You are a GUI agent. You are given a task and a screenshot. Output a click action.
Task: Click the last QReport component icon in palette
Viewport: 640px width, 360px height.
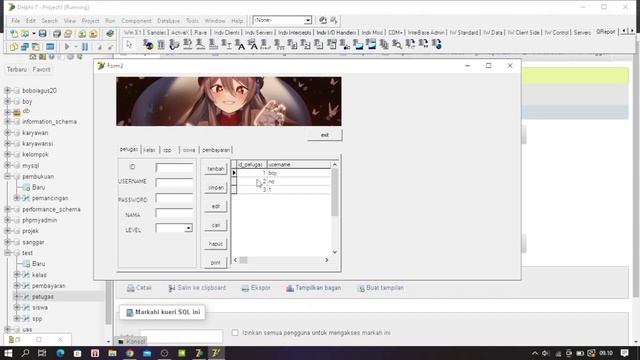(436, 44)
